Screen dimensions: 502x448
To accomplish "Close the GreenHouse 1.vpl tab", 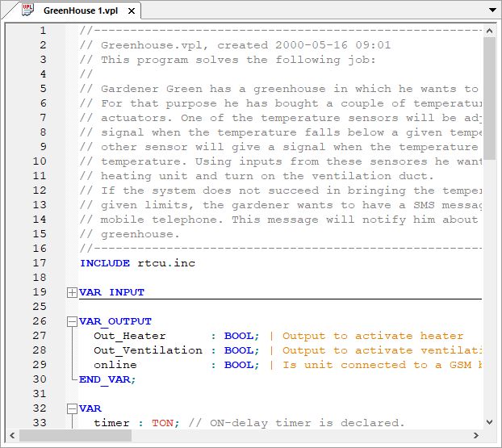I will [x=132, y=11].
